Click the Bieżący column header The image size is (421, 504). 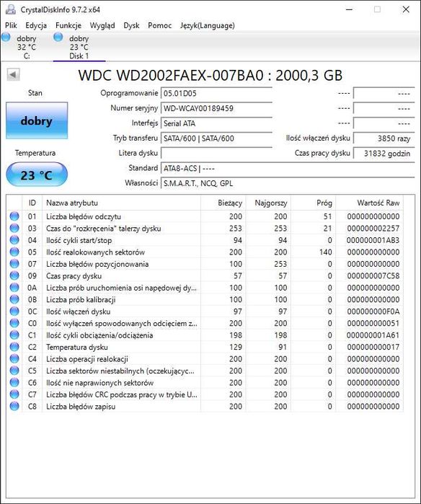point(223,203)
